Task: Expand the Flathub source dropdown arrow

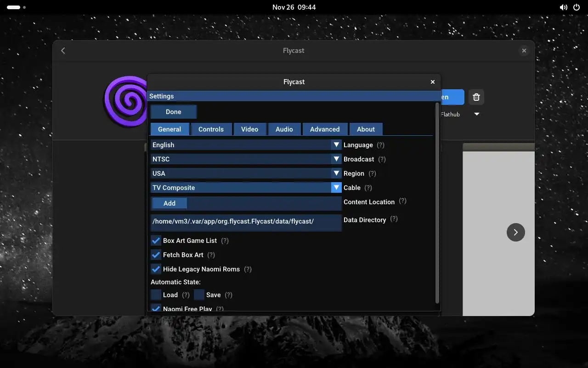Action: 476,114
